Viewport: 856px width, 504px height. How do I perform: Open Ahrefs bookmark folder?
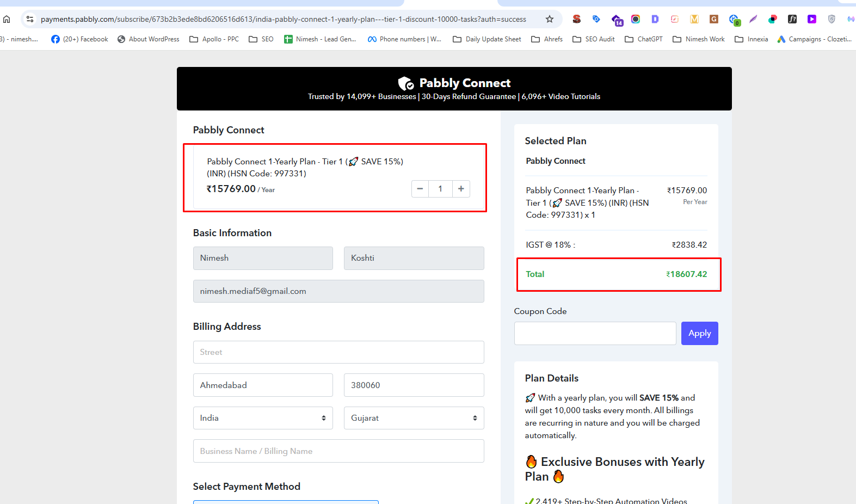pyautogui.click(x=547, y=39)
